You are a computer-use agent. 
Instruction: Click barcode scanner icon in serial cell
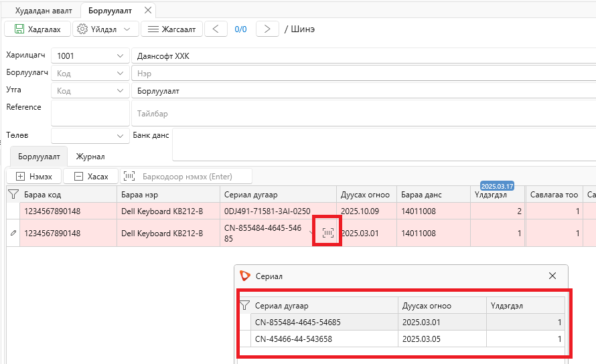coord(327,233)
